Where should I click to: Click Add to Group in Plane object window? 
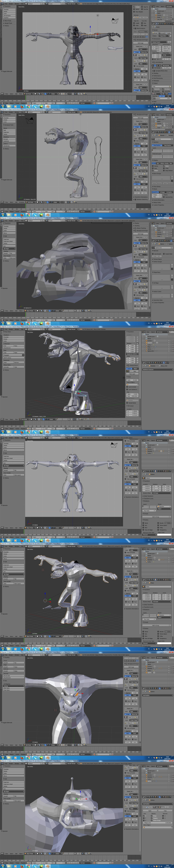(x=156, y=625)
